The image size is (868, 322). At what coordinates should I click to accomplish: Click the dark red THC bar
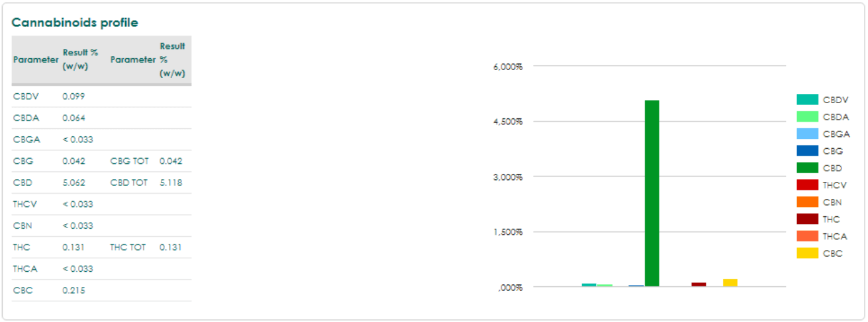[699, 284]
